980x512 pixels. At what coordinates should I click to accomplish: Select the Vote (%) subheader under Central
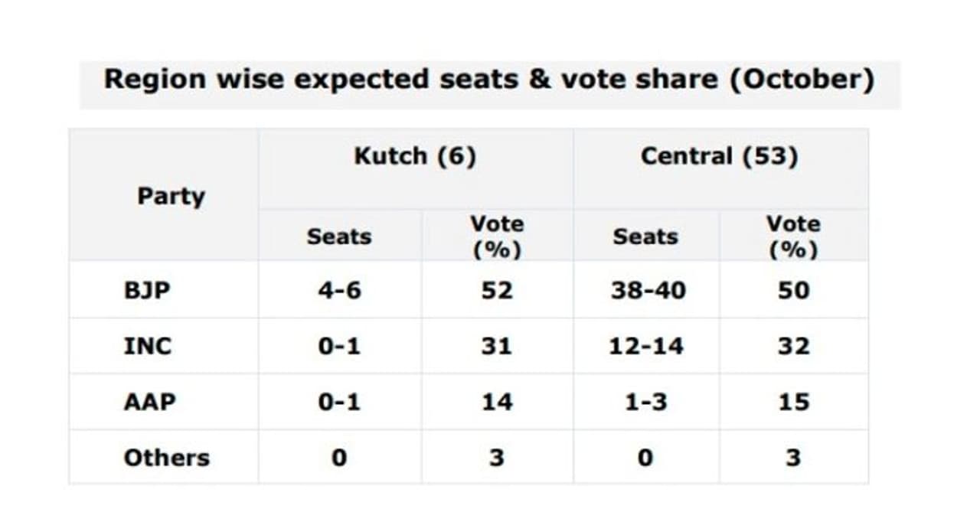pos(793,236)
